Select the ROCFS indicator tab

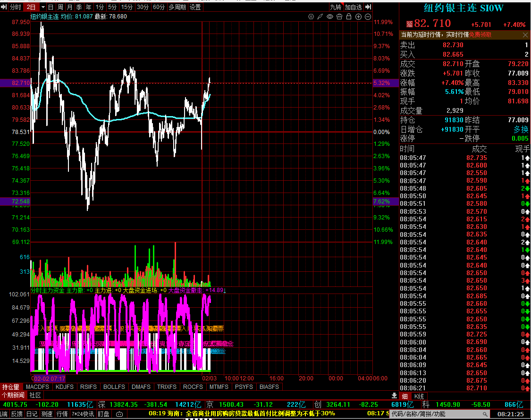coord(193,386)
